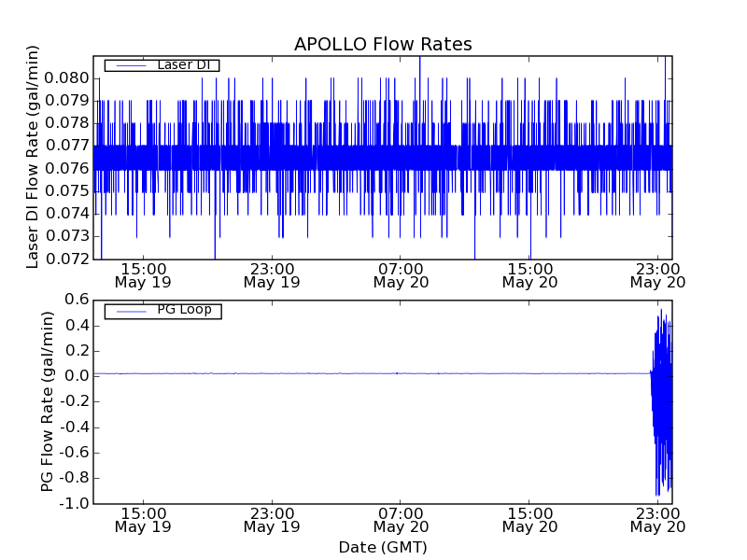Viewport: 747px width, 560px height.
Task: Click the "Laser DI Flow Rate (gal/min)" axis label
Action: [x=33, y=157]
